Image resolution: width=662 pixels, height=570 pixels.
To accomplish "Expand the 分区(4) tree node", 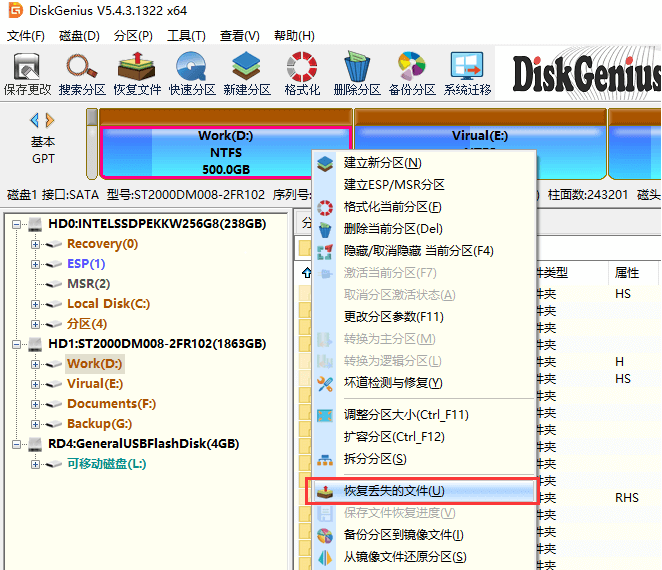I will (x=35, y=324).
